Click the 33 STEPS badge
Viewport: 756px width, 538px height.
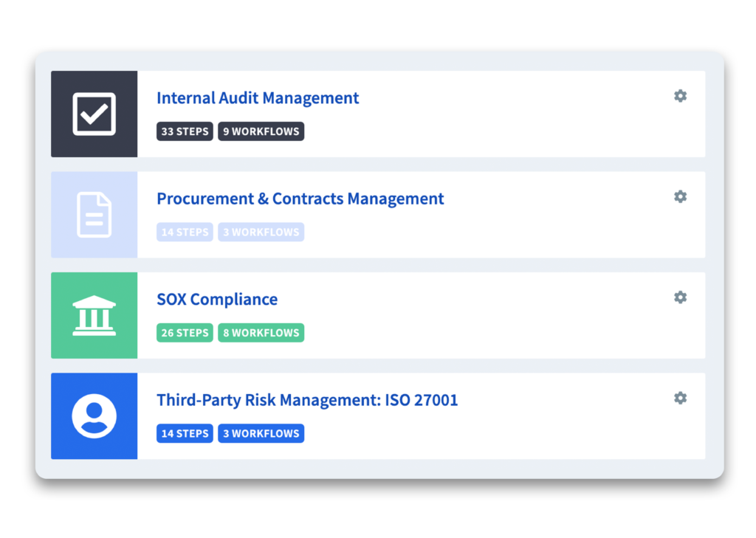click(185, 131)
